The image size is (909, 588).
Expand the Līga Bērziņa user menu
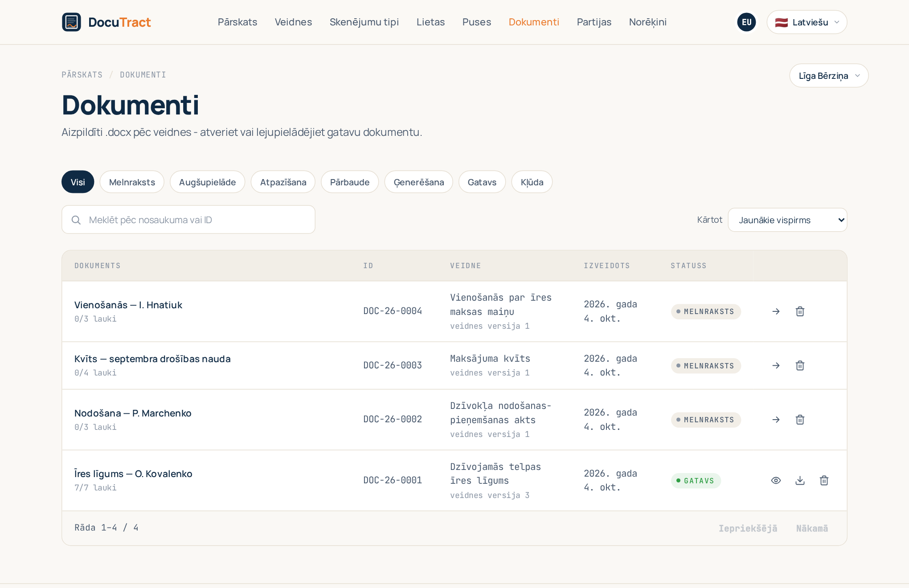pyautogui.click(x=829, y=76)
